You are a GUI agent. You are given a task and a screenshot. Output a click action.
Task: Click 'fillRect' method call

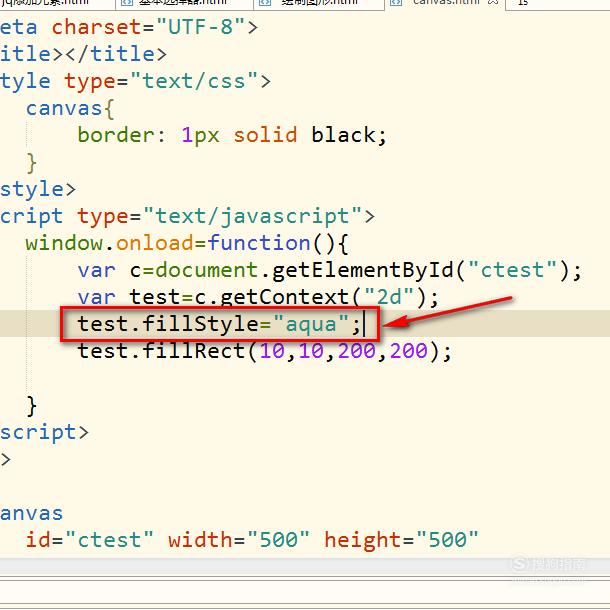194,351
